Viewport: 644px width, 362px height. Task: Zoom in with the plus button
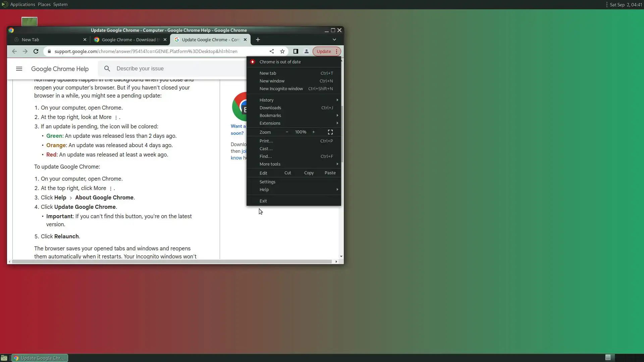314,132
